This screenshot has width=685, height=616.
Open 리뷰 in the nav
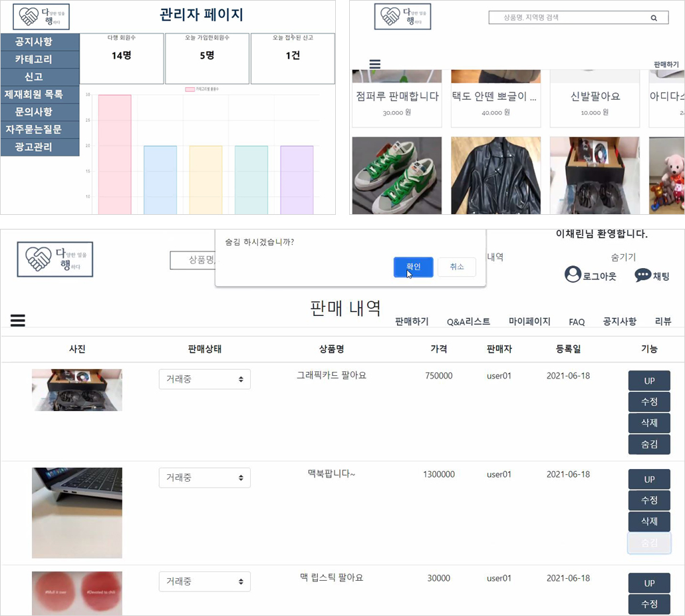(663, 321)
